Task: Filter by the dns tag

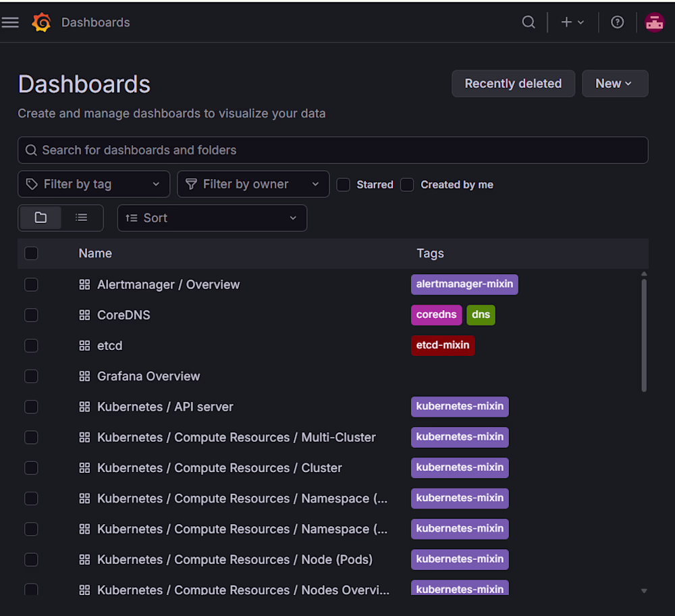Action: 481,315
